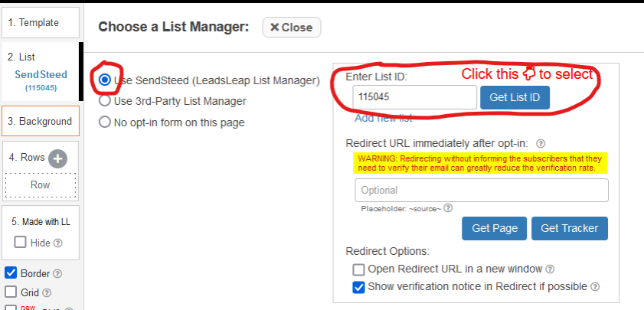Open help icon next to Grid

[x=47, y=292]
